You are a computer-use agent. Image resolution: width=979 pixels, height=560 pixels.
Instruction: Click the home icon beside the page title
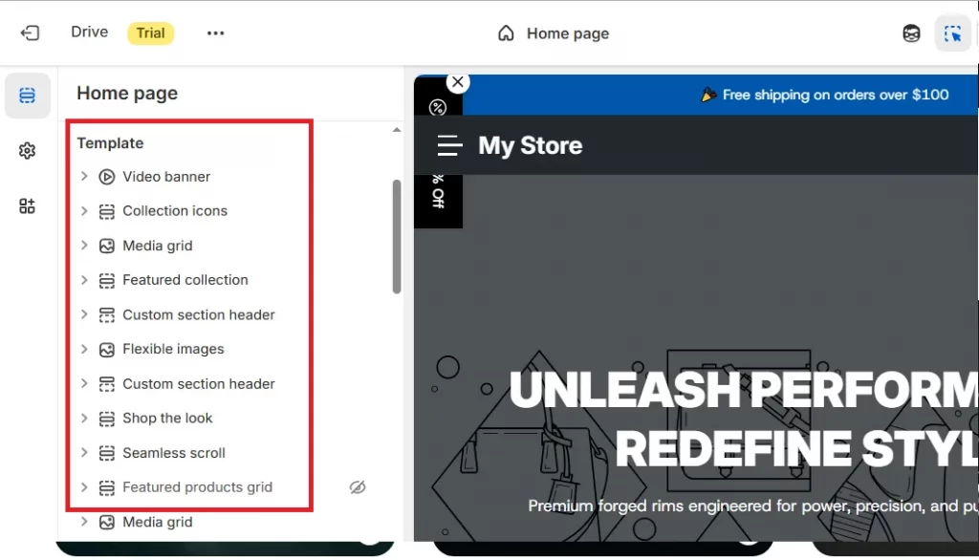(x=505, y=32)
